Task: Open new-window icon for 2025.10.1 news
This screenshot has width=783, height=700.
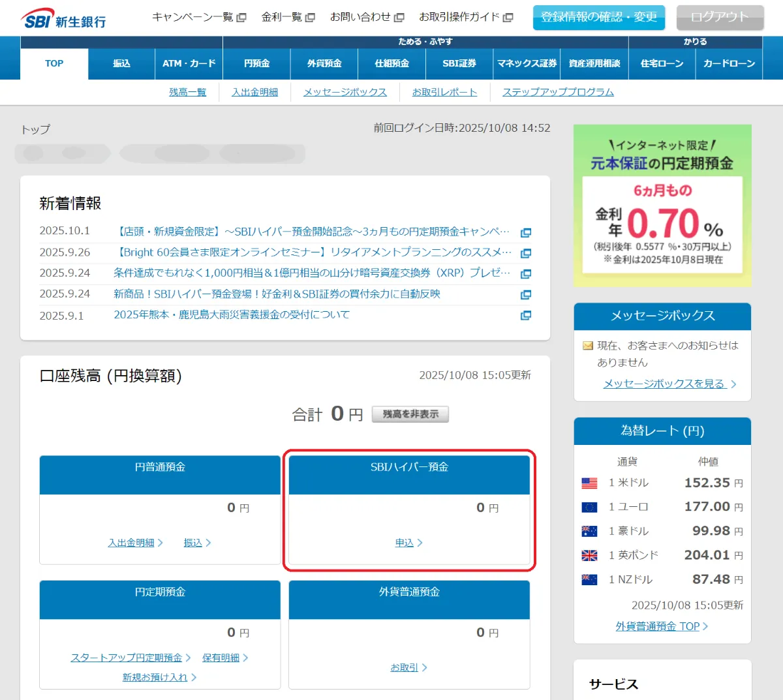Action: (x=525, y=233)
